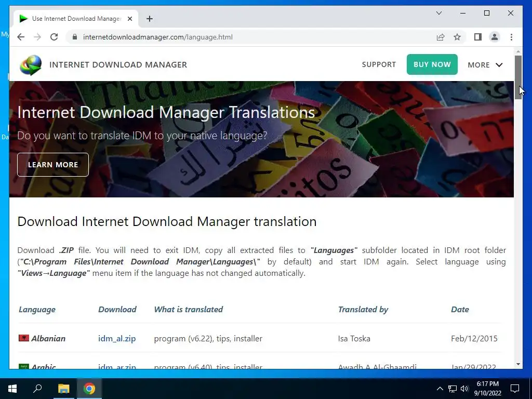Screen dimensions: 532x399
Task: Click text program (v6.22), tips, installer
Action: (208, 338)
